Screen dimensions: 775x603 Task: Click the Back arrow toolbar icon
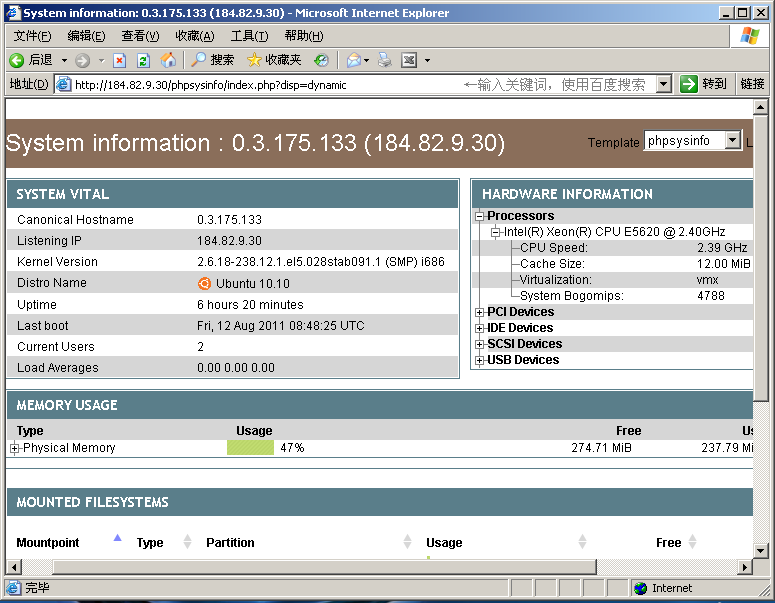16,60
